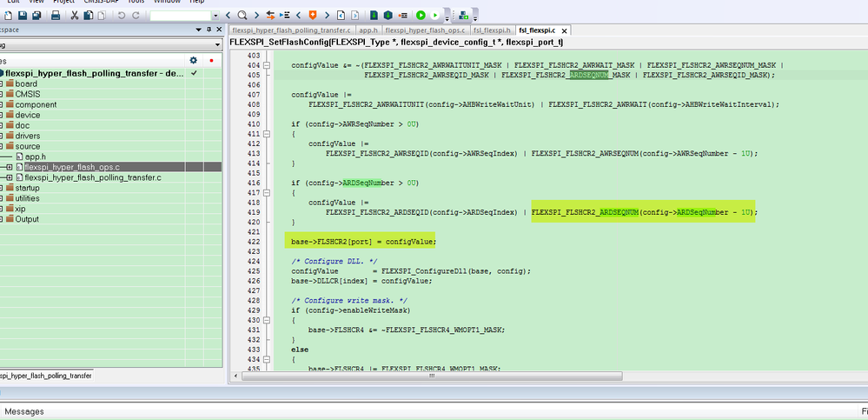The height and width of the screenshot is (420, 868).
Task: Click the editor scrollbar left arrow
Action: 236,376
